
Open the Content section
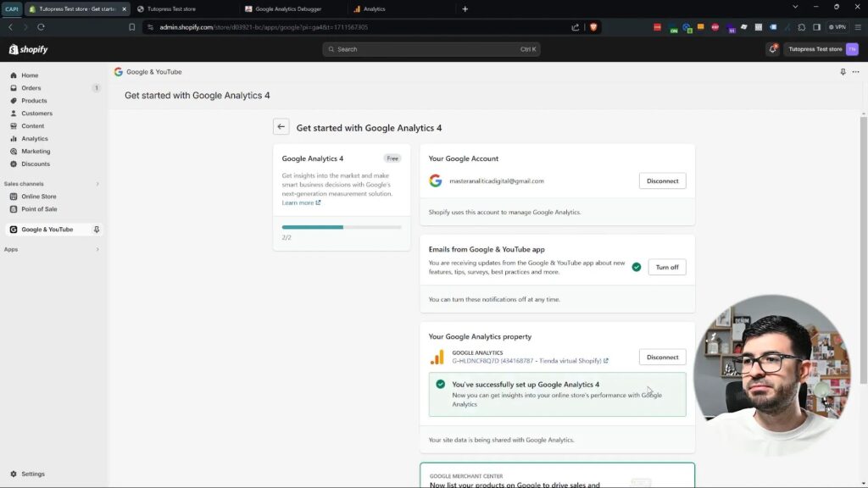33,126
